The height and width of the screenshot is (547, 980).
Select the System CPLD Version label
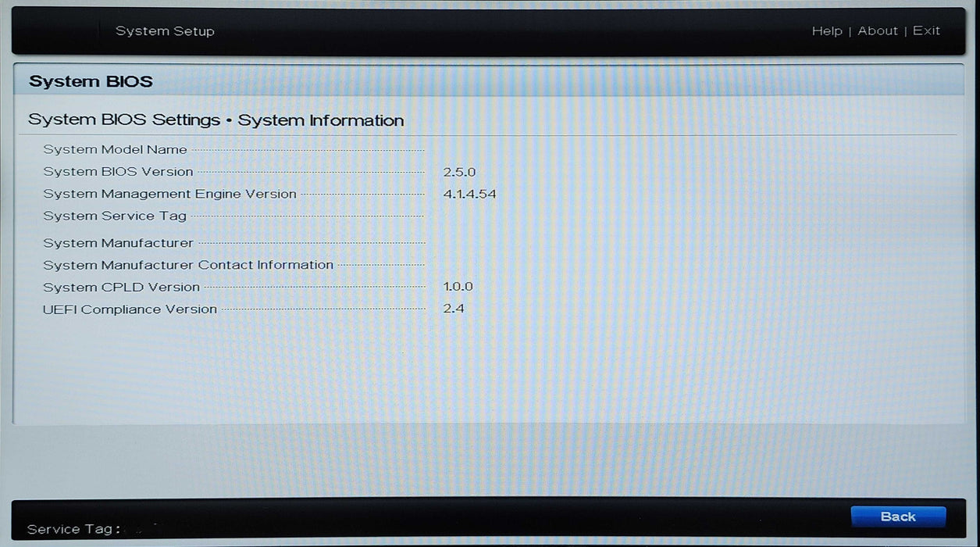(121, 288)
